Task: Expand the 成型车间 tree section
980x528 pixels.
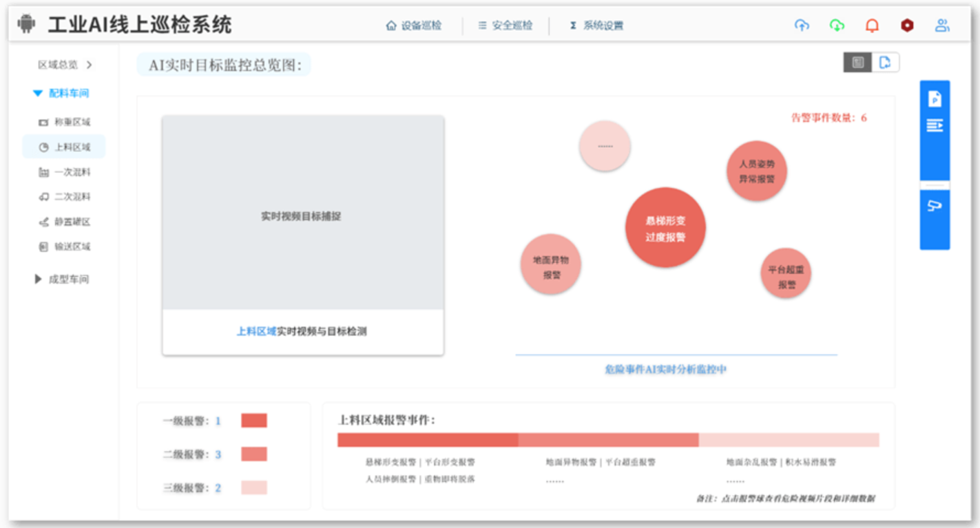Action: (x=39, y=279)
